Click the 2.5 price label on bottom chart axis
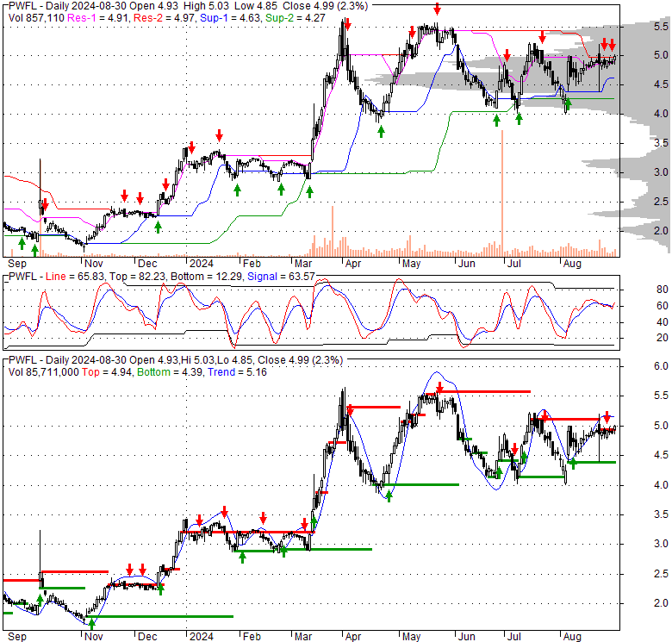The image size is (672, 642). 661,574
